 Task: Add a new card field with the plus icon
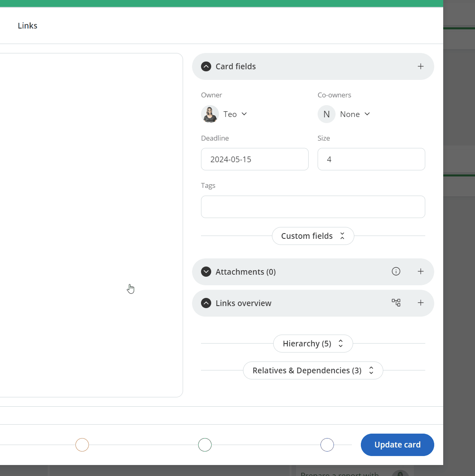(x=420, y=66)
